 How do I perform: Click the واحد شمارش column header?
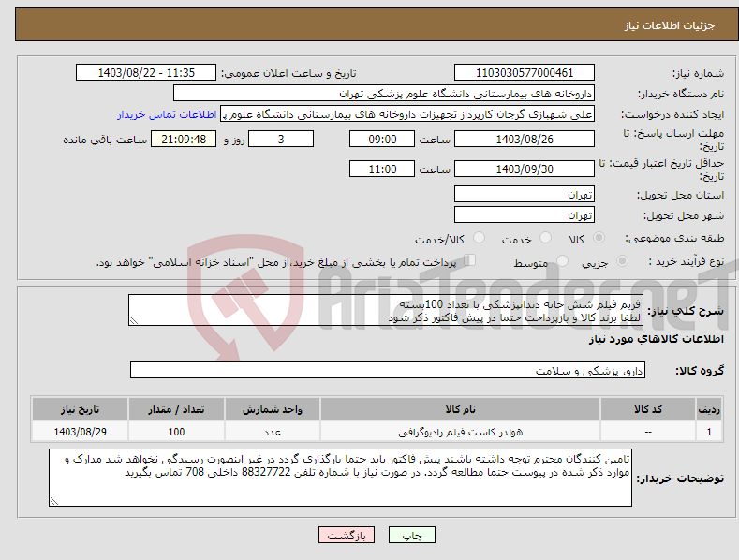point(273,409)
